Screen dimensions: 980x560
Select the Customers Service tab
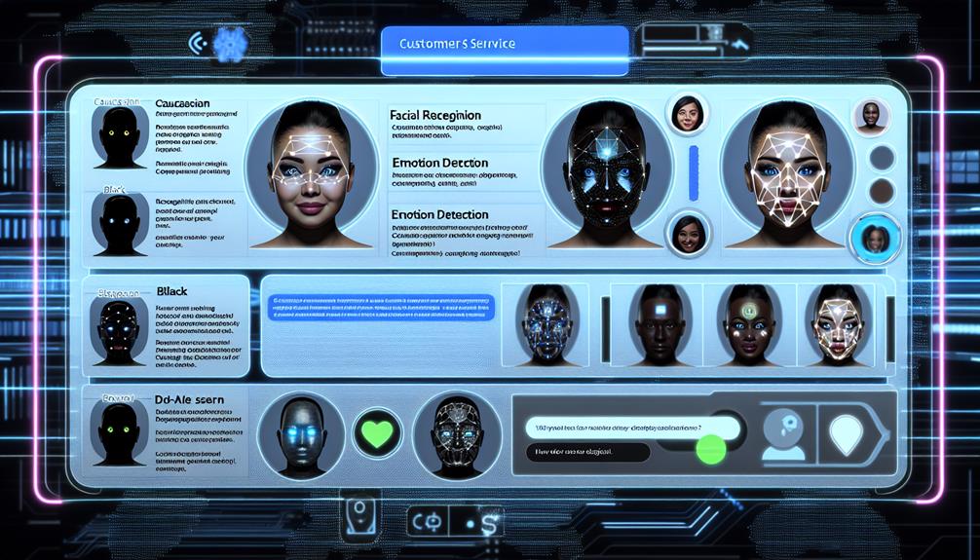[505, 50]
